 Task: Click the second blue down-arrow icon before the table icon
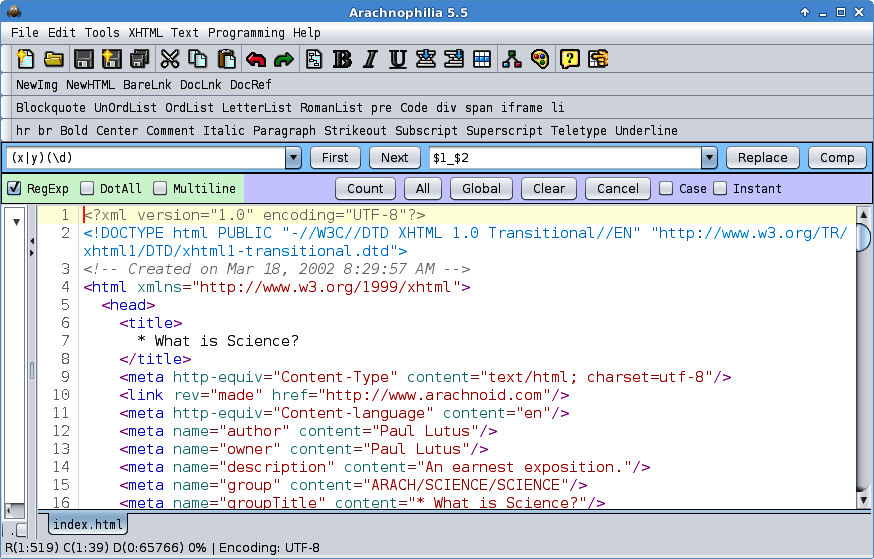pyautogui.click(x=454, y=59)
